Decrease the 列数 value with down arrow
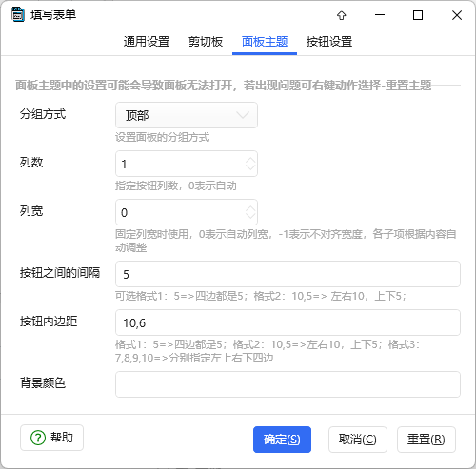Image resolution: width=476 pixels, height=469 pixels. click(250, 167)
